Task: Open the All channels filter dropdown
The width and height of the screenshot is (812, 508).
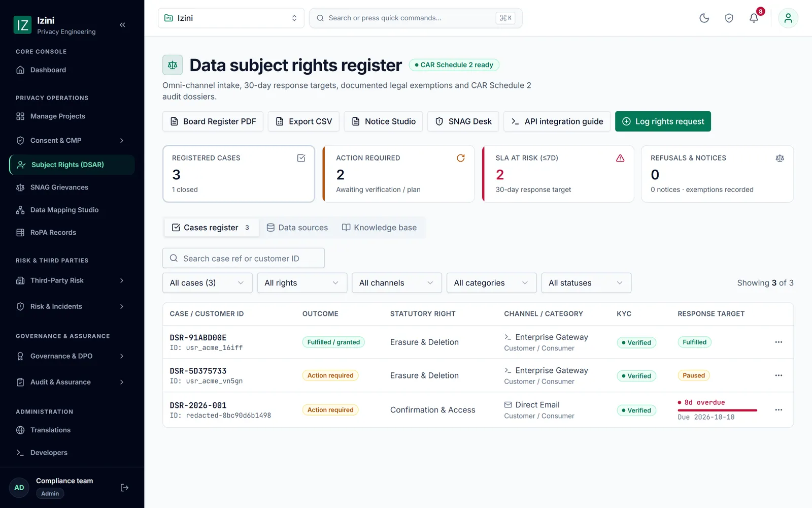Action: pos(397,283)
